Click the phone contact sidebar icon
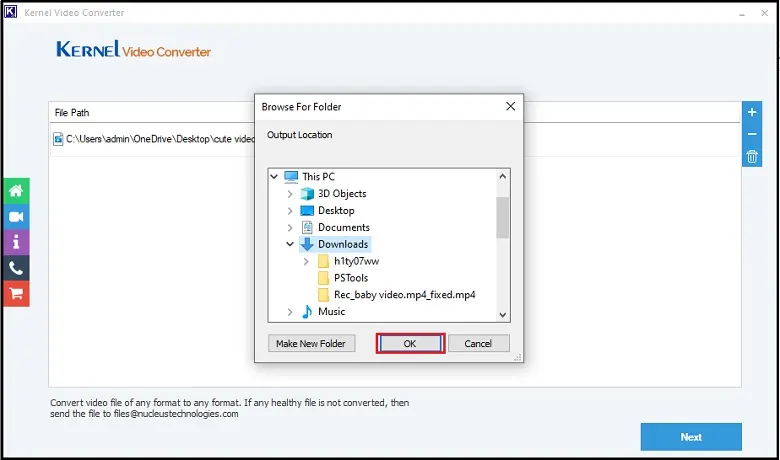780x460 pixels. point(16,268)
